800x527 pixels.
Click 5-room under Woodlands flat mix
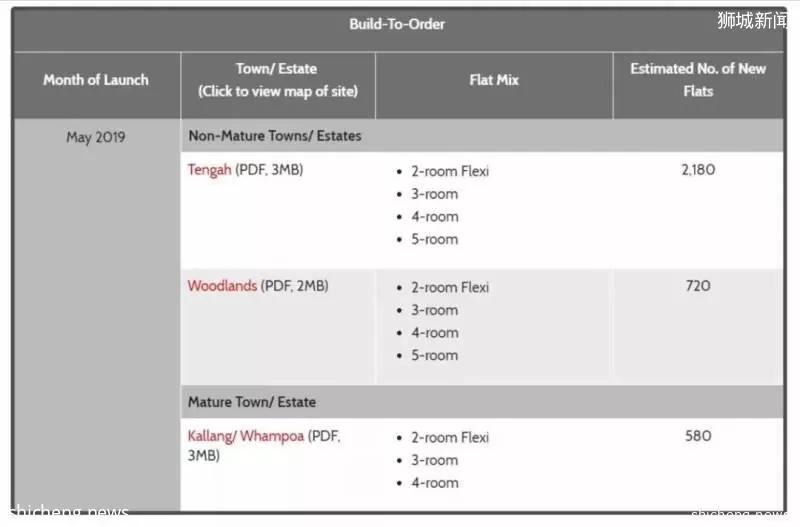tap(435, 356)
